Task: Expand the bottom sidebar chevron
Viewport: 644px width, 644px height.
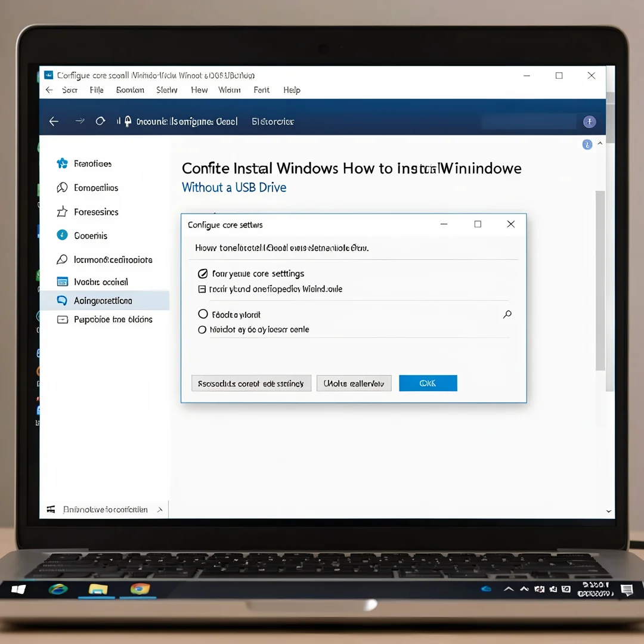Action: [160, 510]
